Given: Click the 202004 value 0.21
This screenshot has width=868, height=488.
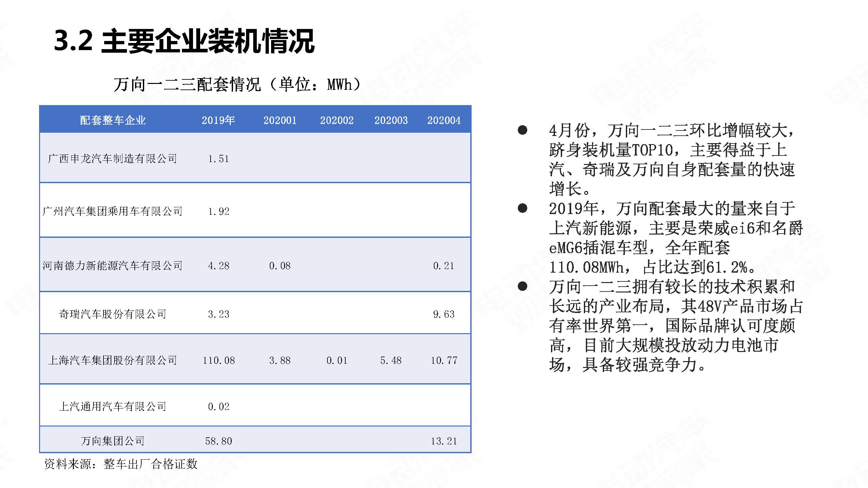Looking at the screenshot, I should pos(444,266).
